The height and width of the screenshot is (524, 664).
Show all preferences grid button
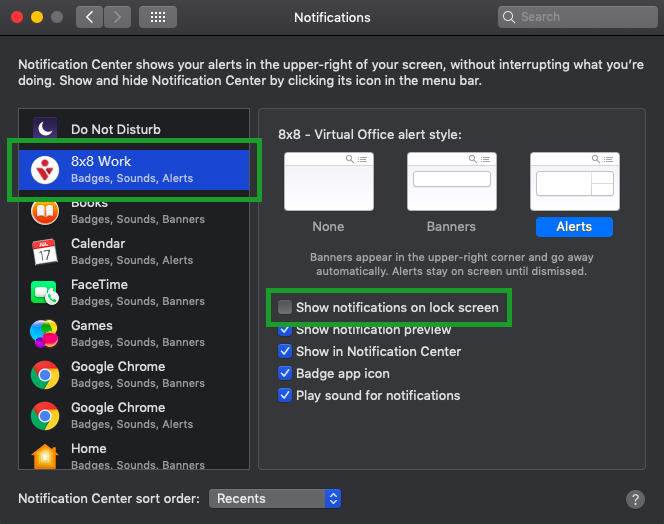click(158, 17)
